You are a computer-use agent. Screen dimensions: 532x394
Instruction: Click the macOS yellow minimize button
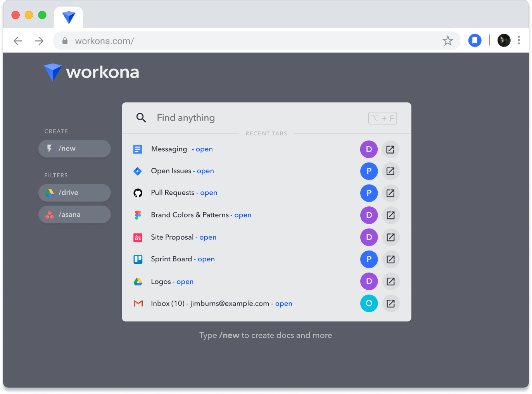[x=29, y=15]
